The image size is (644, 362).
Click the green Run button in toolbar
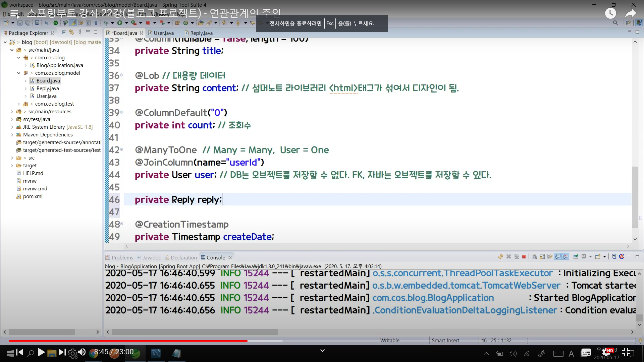coord(120,23)
